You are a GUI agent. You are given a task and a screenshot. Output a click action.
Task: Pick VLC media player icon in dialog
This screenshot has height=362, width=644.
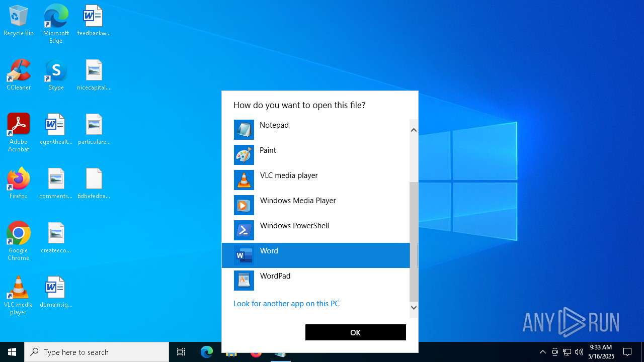(244, 180)
